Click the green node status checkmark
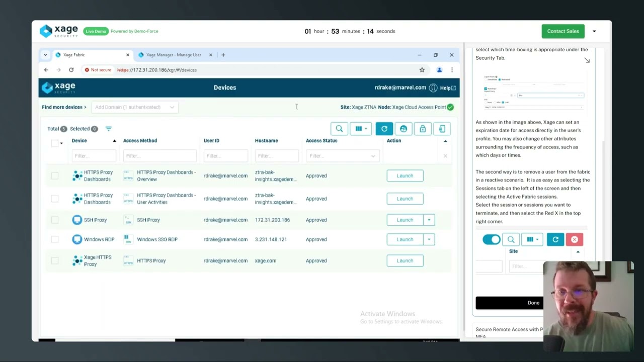The image size is (644, 362). [x=450, y=107]
